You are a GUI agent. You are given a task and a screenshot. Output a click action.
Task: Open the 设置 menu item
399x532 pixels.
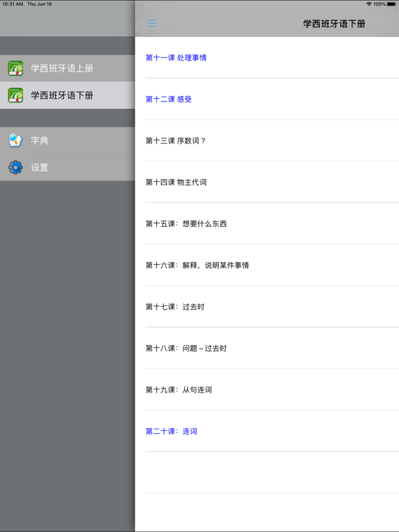tap(68, 167)
